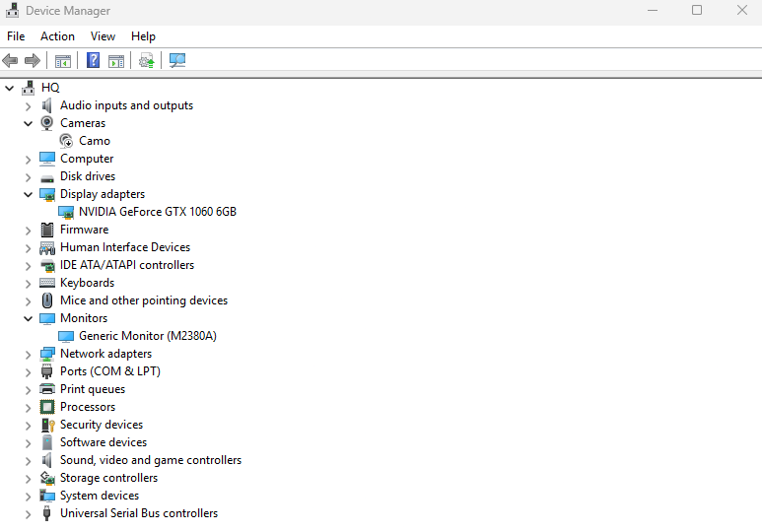Click the Disk drives icon
Screen dimensions: 762x532
47,177
